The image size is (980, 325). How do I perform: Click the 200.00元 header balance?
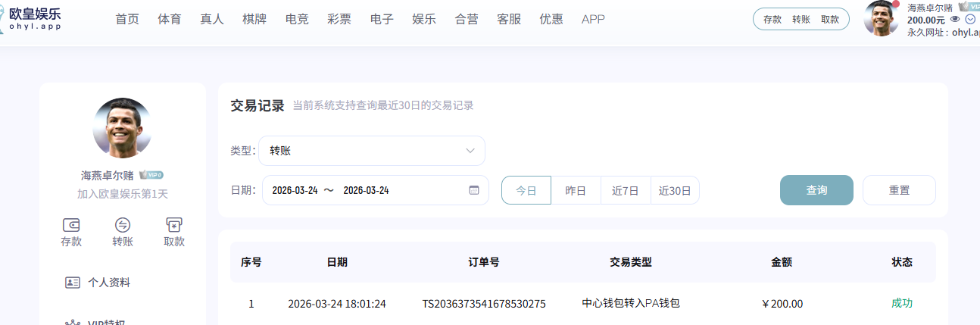[x=926, y=20]
